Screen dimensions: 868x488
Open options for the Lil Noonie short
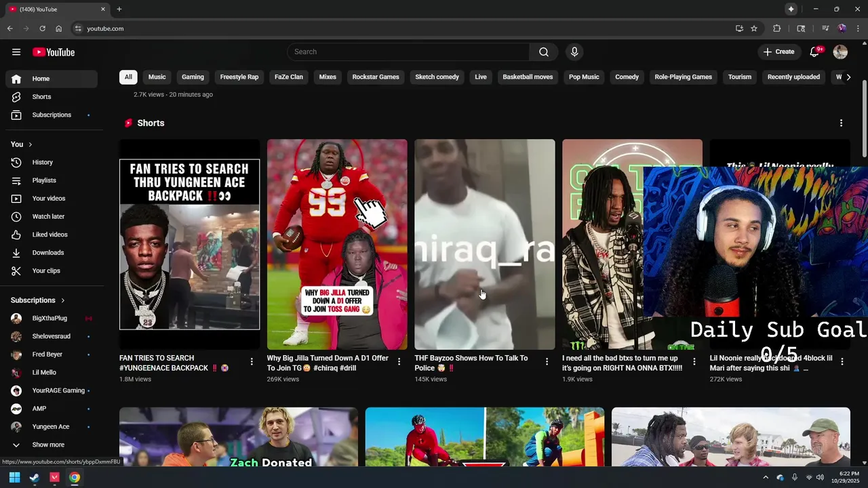point(842,362)
